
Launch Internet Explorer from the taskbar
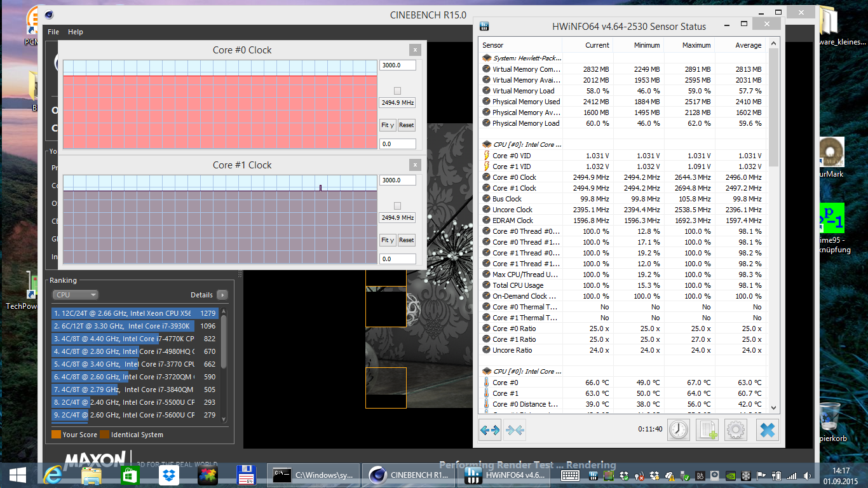(x=52, y=475)
